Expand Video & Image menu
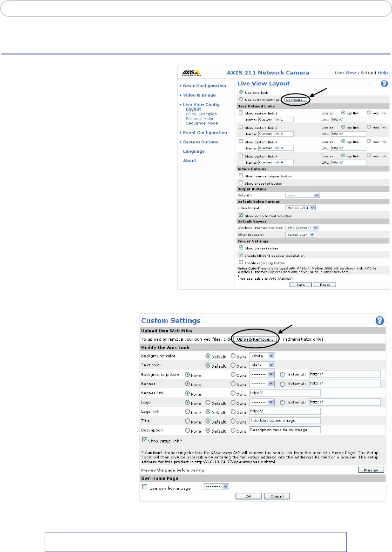 (199, 95)
